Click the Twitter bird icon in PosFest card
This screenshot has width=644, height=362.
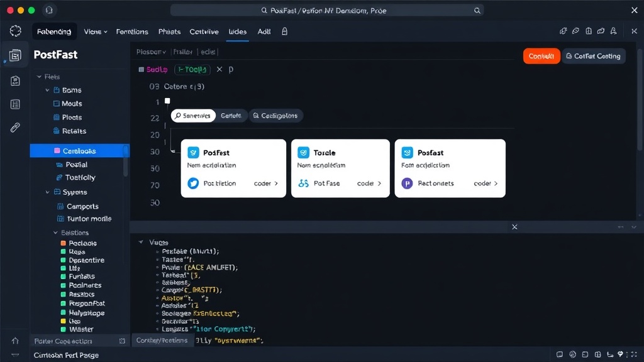(193, 183)
